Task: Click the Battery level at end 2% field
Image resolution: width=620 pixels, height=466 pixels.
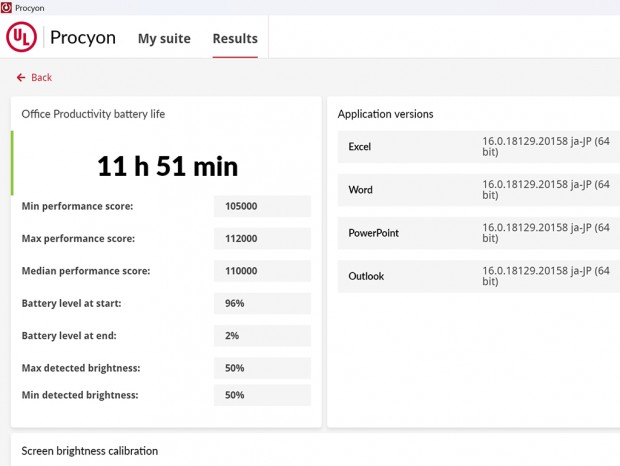Action: tap(262, 336)
